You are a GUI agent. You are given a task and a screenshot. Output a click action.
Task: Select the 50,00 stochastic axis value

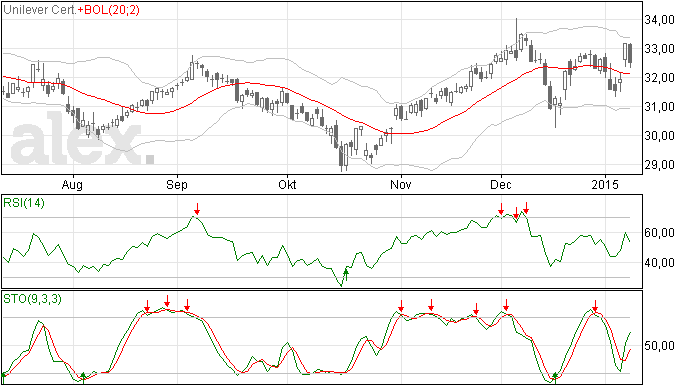tap(659, 346)
